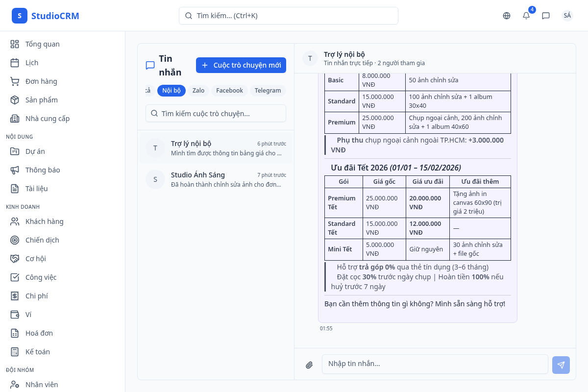Click the paperclip attachment icon
This screenshot has height=392, width=588.
tap(309, 365)
